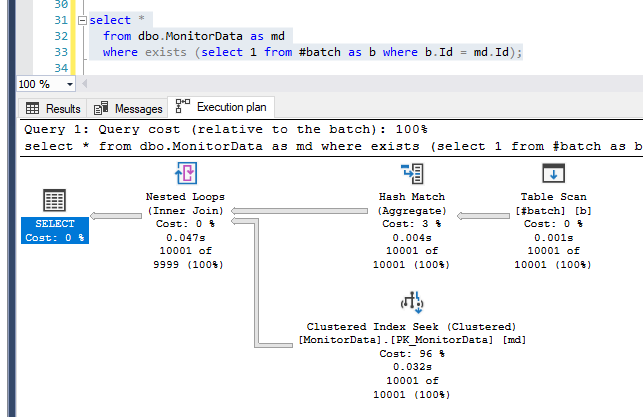Click line number 33 in the editor
This screenshot has width=643, height=417.
click(x=61, y=52)
